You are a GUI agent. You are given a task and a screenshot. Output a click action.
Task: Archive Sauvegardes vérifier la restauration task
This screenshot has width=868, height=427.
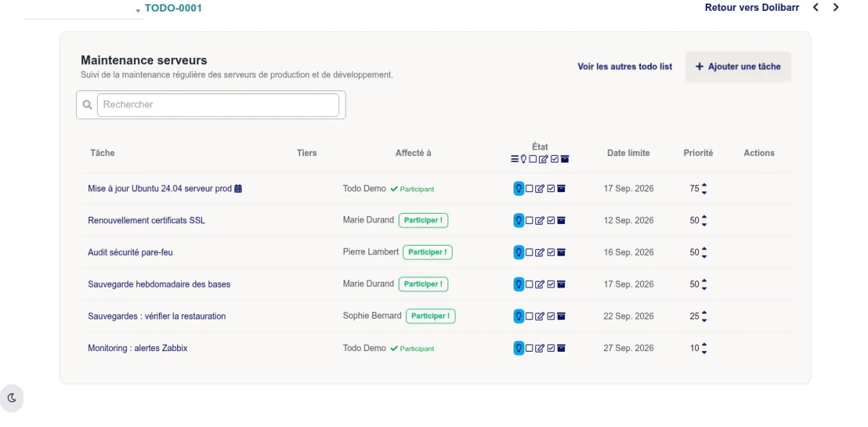561,316
